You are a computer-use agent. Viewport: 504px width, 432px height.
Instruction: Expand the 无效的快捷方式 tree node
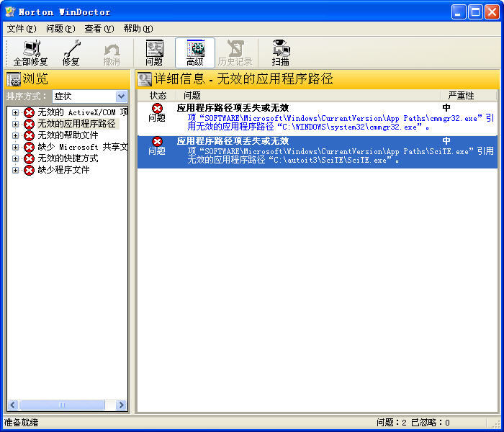click(15, 158)
